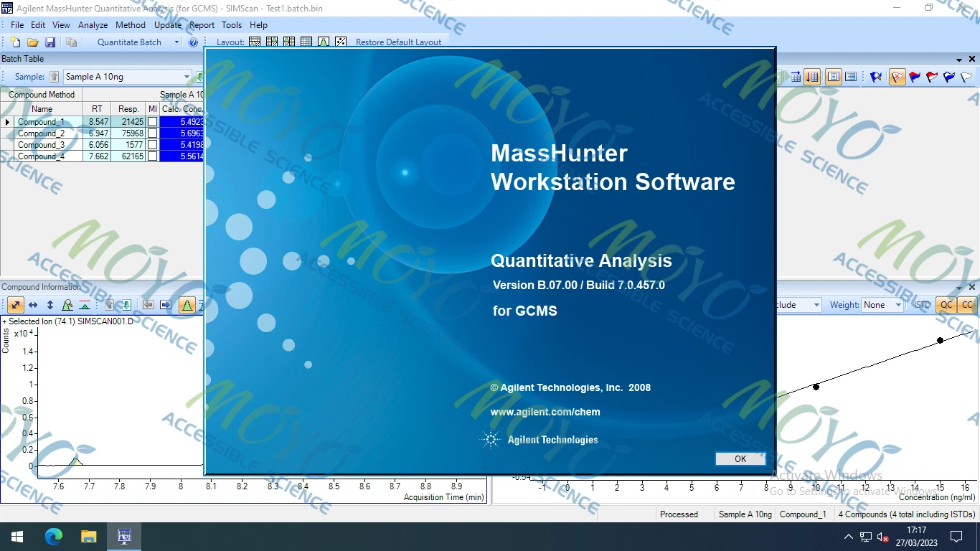This screenshot has width=980, height=551.
Task: Select the second Layout preset icon
Action: pos(272,42)
